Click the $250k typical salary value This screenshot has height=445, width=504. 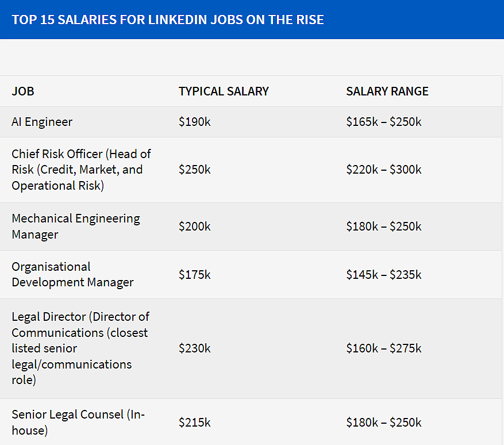[194, 170]
